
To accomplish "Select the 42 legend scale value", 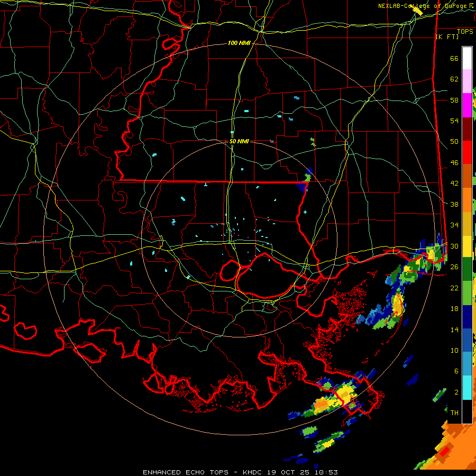I will [x=454, y=184].
